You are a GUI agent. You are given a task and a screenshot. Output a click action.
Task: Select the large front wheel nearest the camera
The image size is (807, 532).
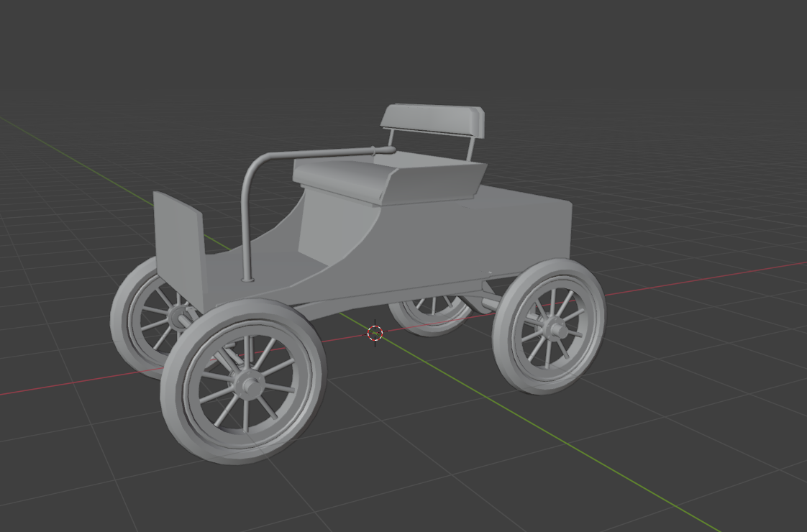[244, 382]
